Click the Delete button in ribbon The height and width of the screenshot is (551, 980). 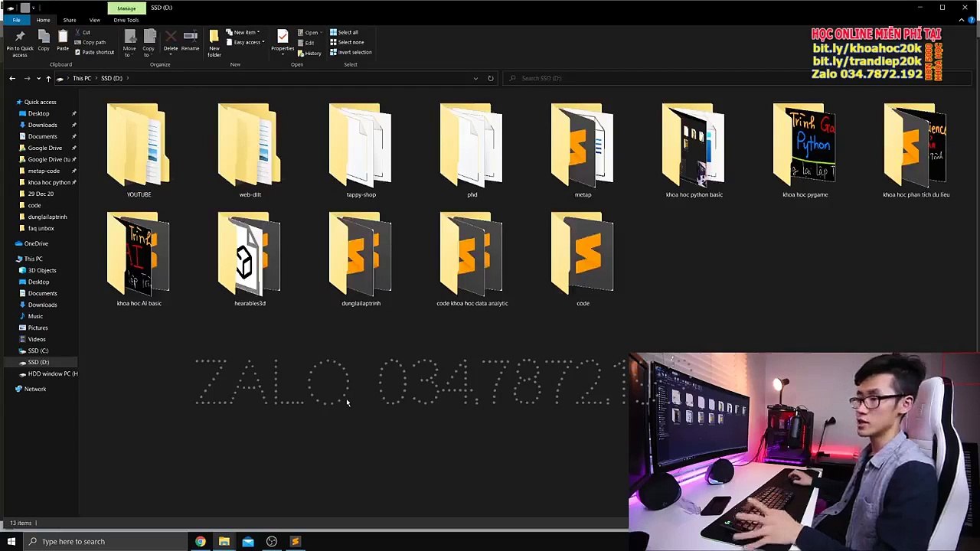[x=171, y=42]
